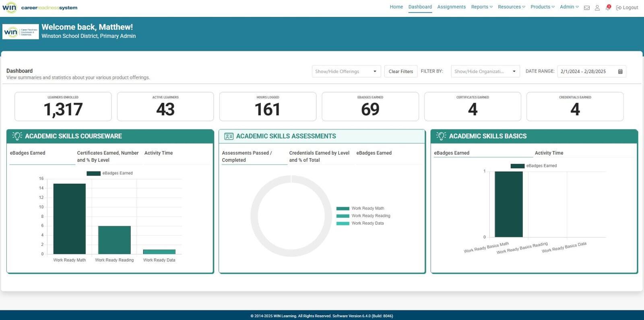Open the Show/Hide Offerings dropdown
Image resolution: width=644 pixels, height=320 pixels.
pos(346,71)
